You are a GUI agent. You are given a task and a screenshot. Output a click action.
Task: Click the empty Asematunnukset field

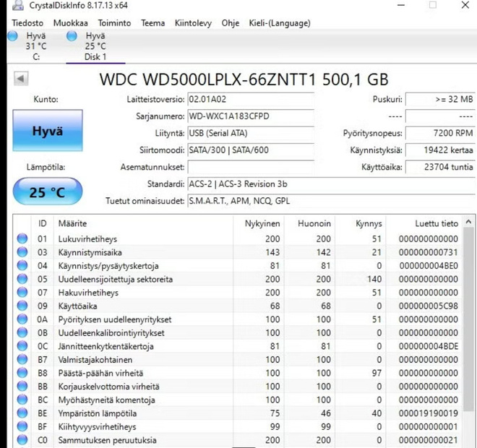(x=251, y=167)
